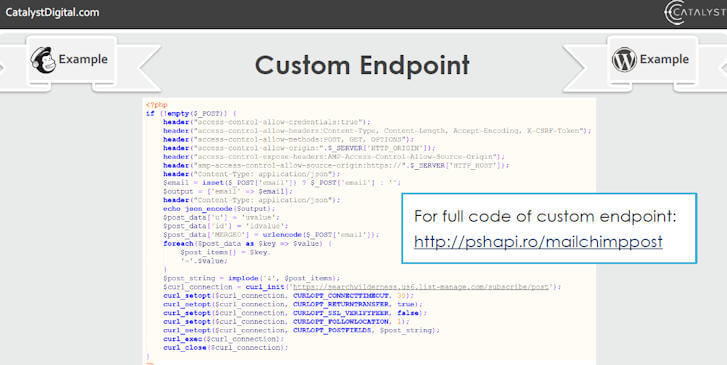Viewport: 727px width, 365px height.
Task: Click the curl_exec code line
Action: point(223,339)
